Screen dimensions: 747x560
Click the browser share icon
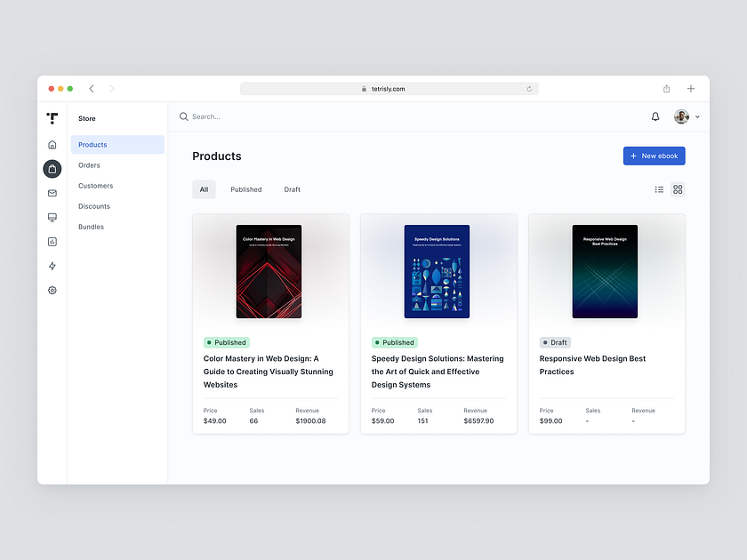point(666,88)
